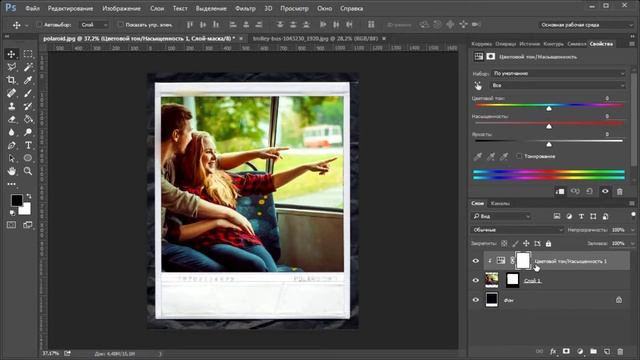The width and height of the screenshot is (640, 360).
Task: Add a layer mask from Layers footer
Action: 567,351
